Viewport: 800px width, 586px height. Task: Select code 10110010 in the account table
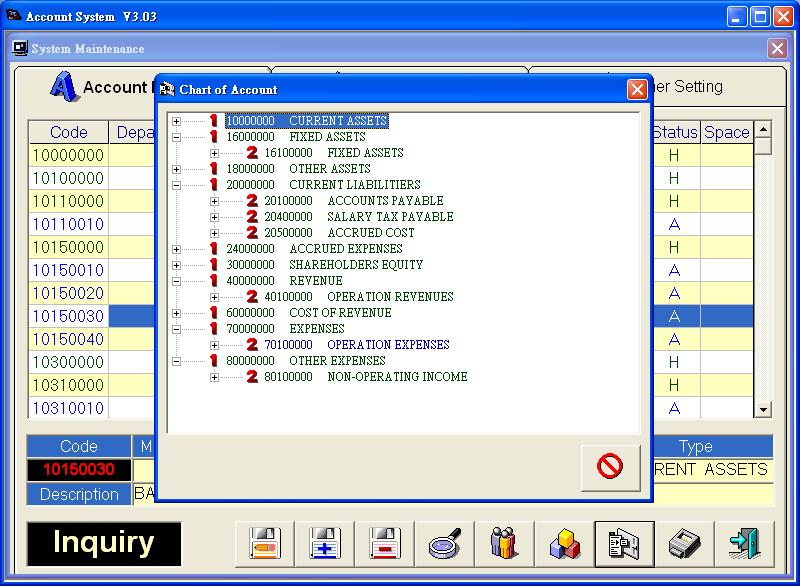tap(68, 224)
